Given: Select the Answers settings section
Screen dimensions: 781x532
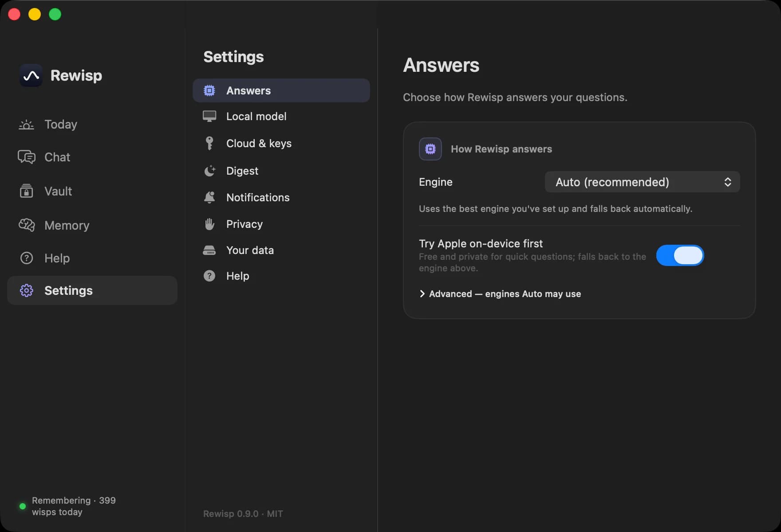Looking at the screenshot, I should tap(281, 90).
